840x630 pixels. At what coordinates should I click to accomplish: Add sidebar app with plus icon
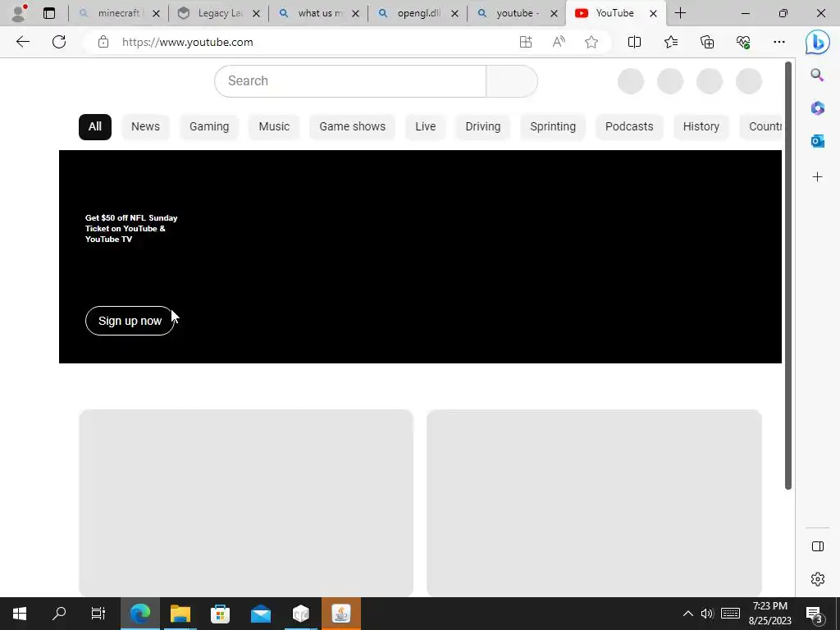click(818, 177)
